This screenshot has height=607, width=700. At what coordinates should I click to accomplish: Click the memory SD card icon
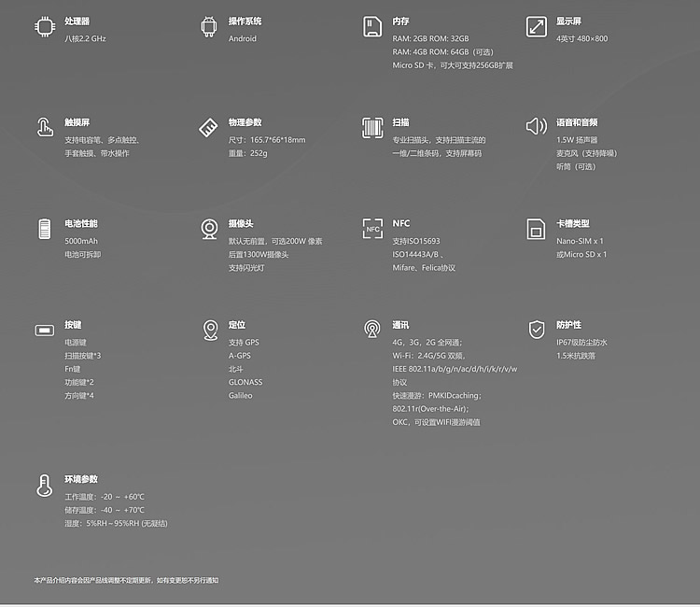pyautogui.click(x=372, y=26)
